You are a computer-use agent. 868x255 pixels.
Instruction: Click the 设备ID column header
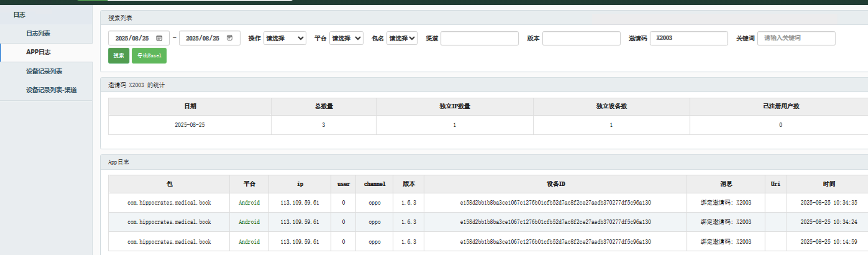pyautogui.click(x=555, y=184)
